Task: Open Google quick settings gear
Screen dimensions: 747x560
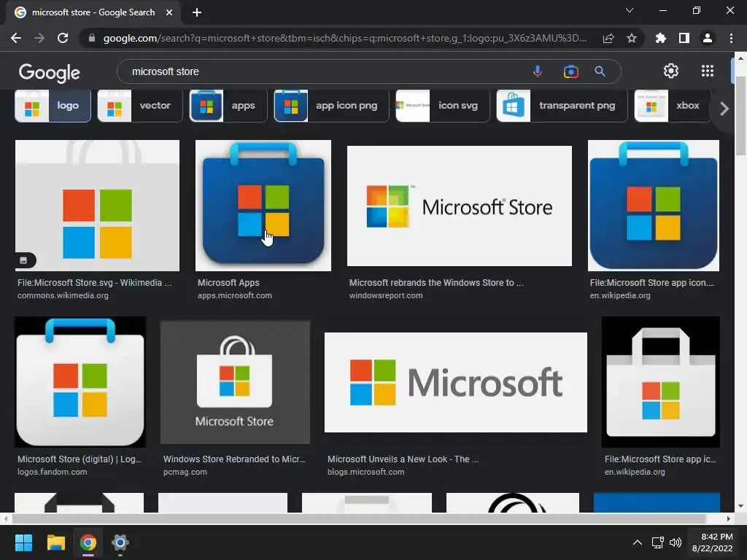Action: (671, 71)
